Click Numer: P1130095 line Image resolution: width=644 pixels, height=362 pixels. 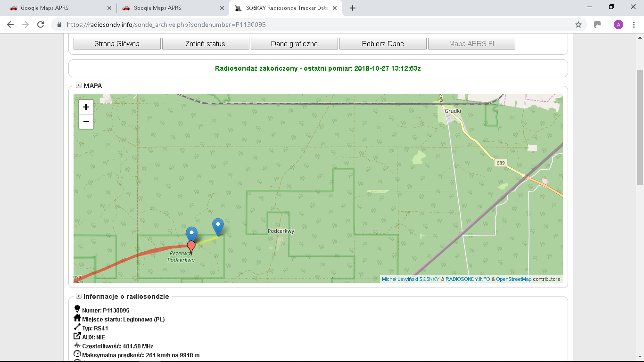106,311
